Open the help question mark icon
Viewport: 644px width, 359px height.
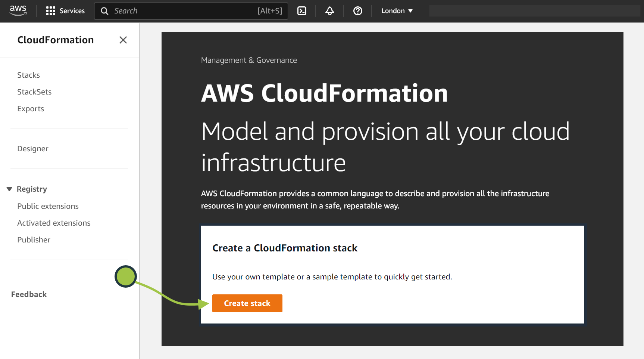(x=357, y=11)
